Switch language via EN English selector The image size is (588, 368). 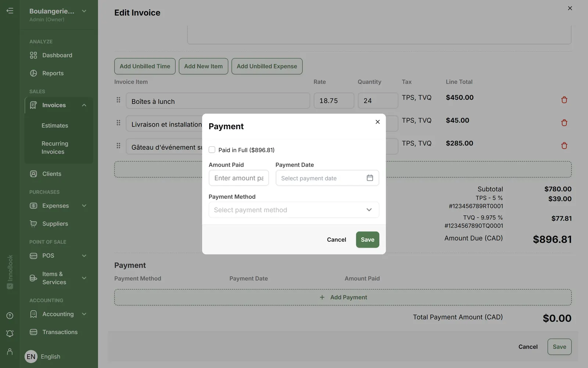pos(42,357)
